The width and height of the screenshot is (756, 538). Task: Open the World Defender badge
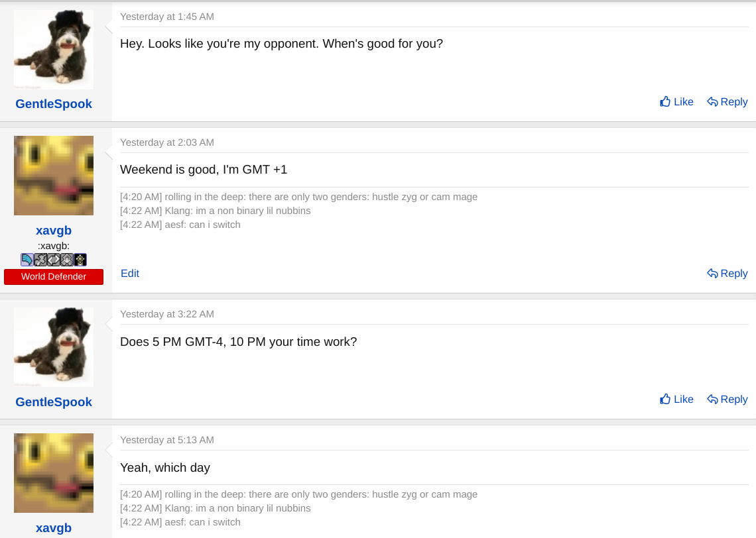(54, 277)
